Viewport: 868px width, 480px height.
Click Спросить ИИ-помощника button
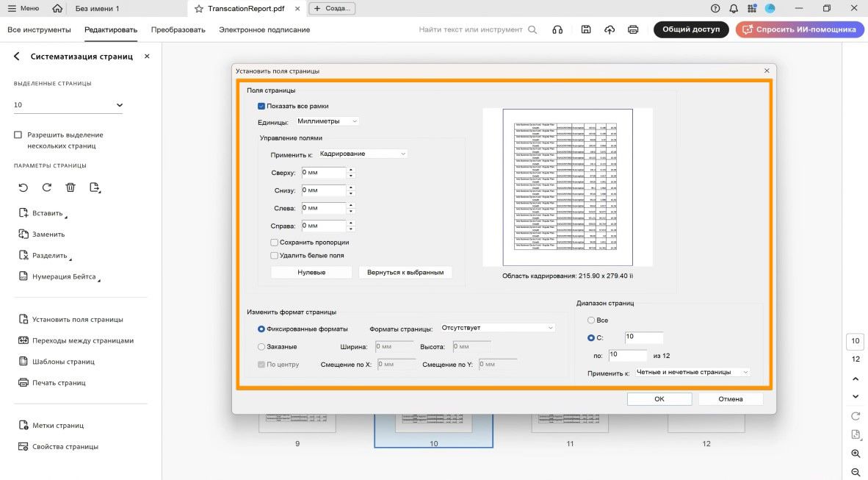click(x=800, y=29)
